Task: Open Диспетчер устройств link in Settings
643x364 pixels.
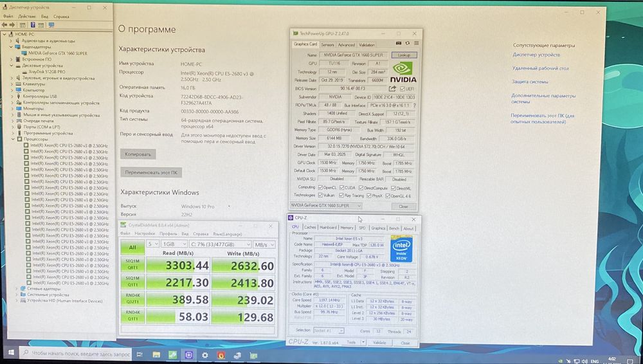Action: click(536, 55)
